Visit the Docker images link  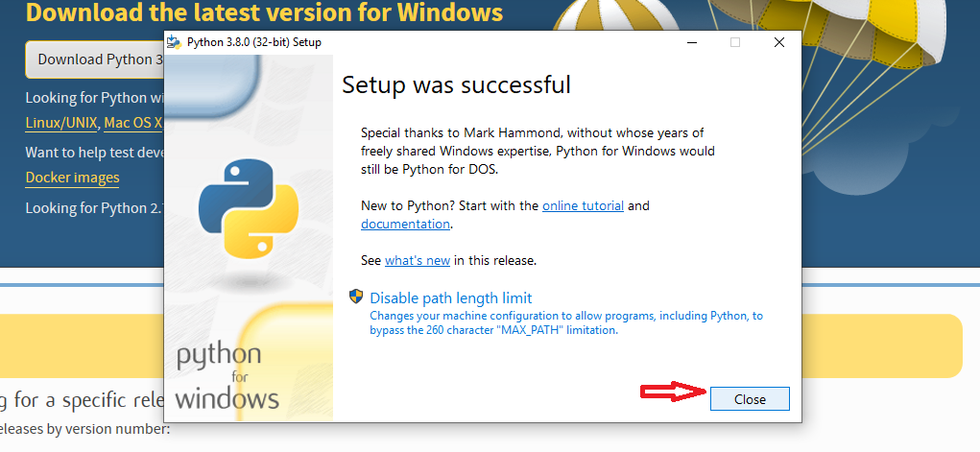click(73, 178)
